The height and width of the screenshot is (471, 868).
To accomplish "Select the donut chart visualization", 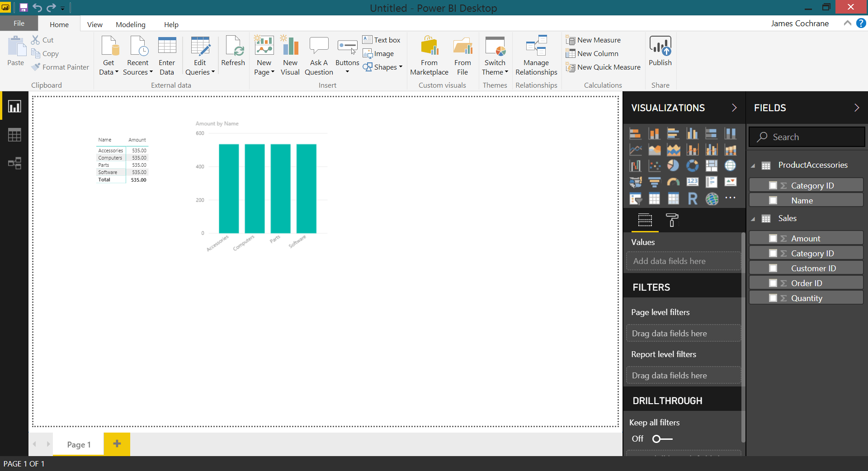I will [x=692, y=166].
